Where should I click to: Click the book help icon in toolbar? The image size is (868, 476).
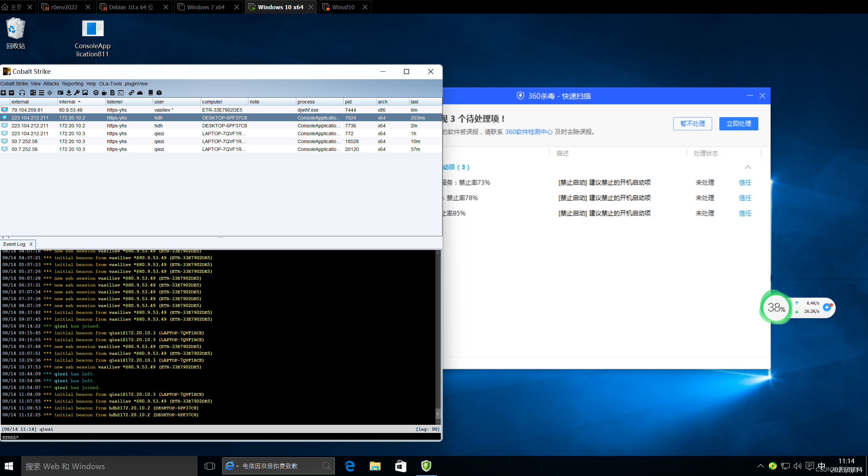click(x=151, y=93)
